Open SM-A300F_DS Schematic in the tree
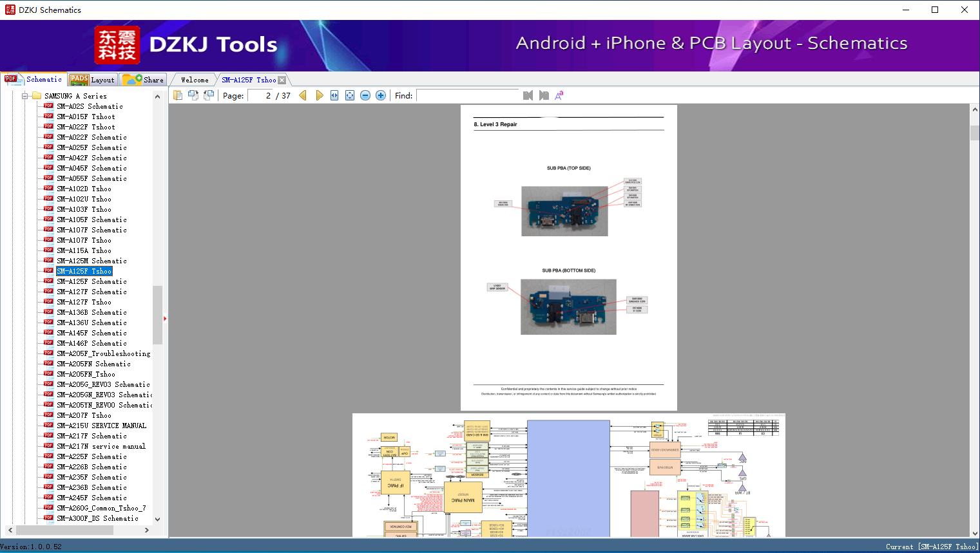The image size is (980, 553). [97, 518]
